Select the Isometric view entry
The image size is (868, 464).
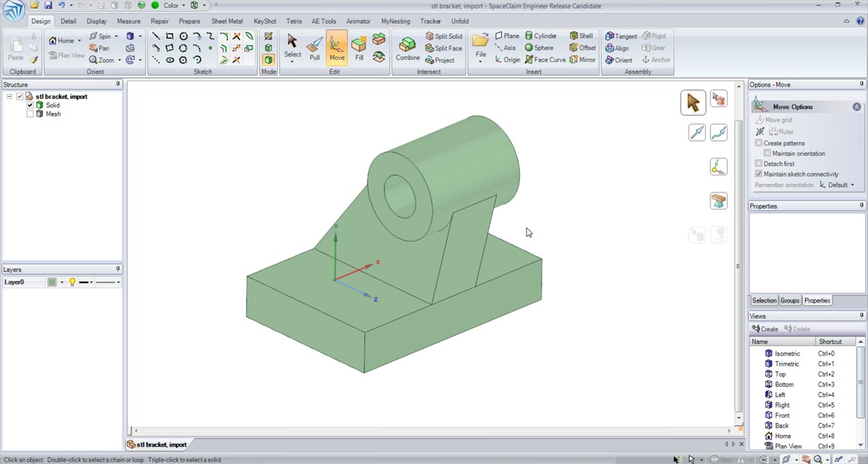[x=787, y=354]
